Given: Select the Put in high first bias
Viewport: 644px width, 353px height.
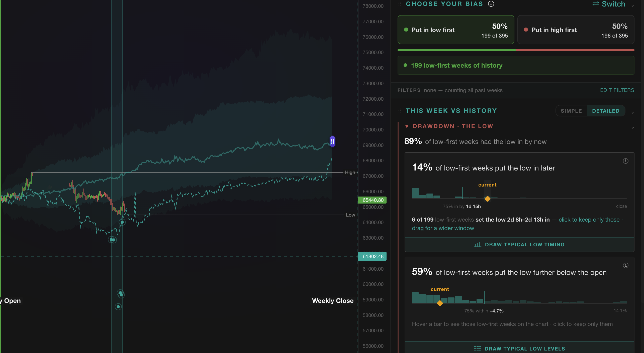Looking at the screenshot, I should [576, 30].
